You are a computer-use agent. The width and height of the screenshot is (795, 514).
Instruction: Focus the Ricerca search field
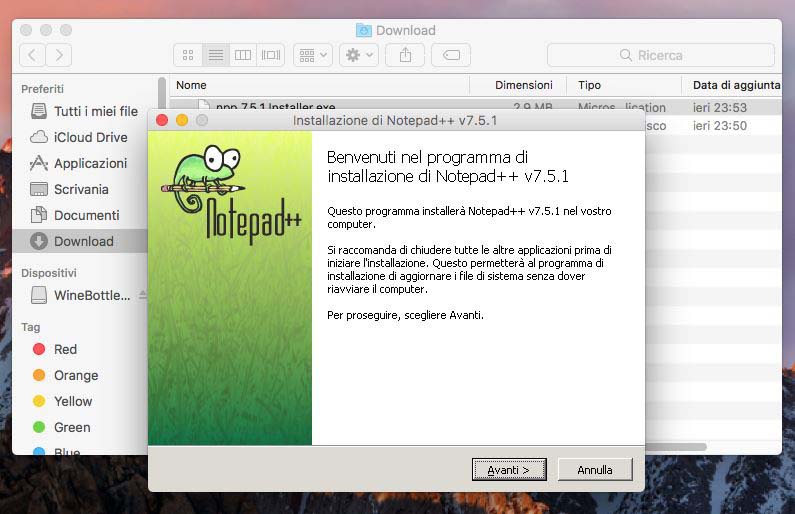[661, 55]
